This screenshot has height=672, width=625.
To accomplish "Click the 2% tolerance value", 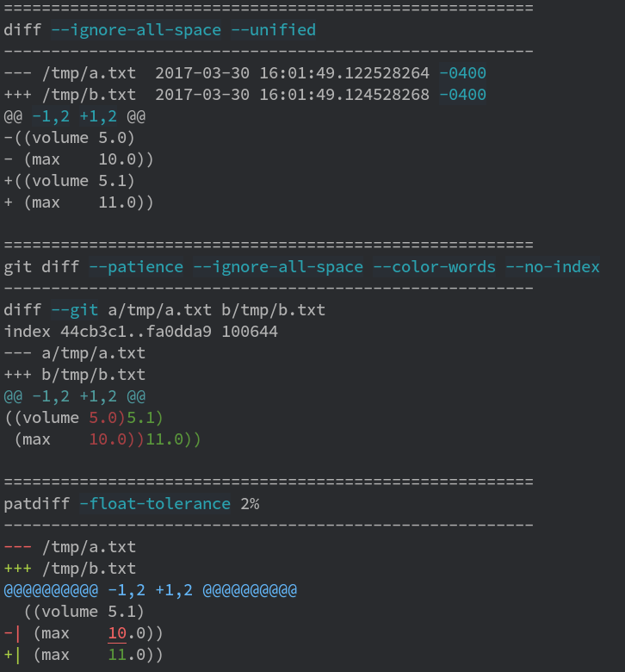I will [250, 504].
